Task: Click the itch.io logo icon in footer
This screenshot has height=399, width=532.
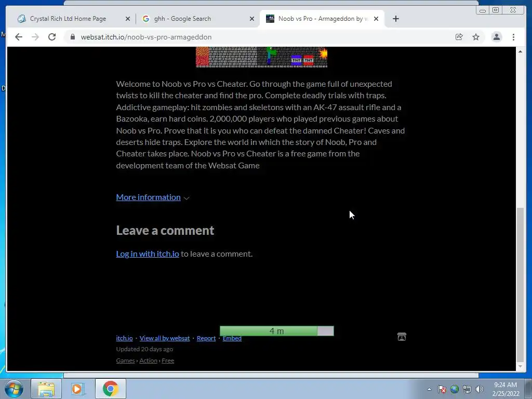Action: point(402,337)
